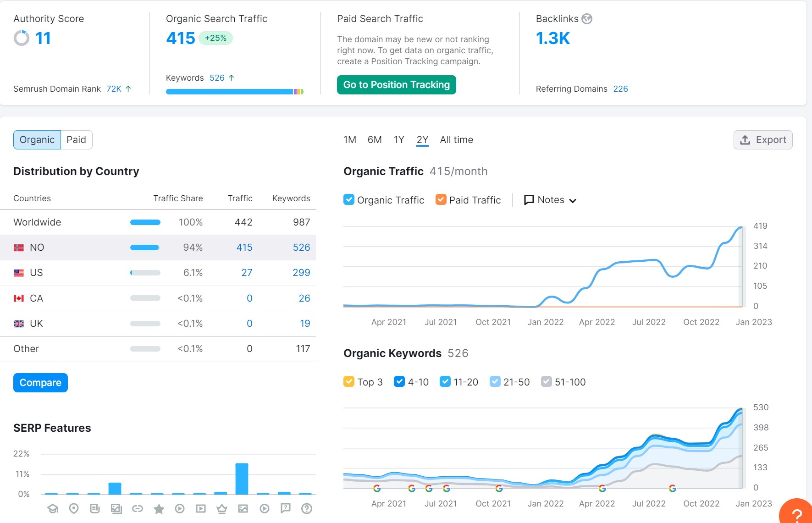This screenshot has height=523, width=812.
Task: Click the speech bubble question SERP icon
Action: pyautogui.click(x=286, y=508)
